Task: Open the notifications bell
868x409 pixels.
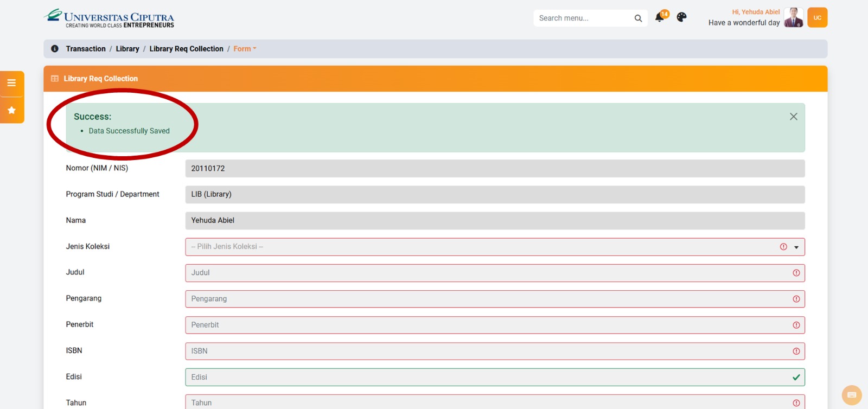Action: tap(660, 17)
